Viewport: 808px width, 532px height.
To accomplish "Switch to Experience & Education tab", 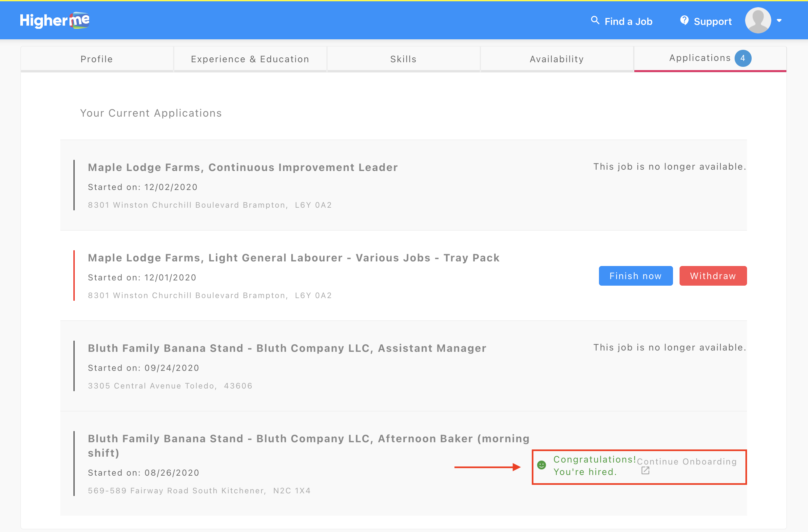I will click(x=250, y=59).
